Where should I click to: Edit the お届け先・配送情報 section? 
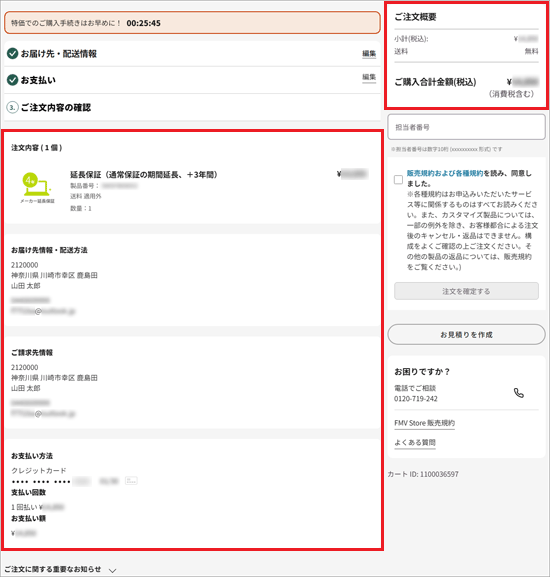point(369,54)
